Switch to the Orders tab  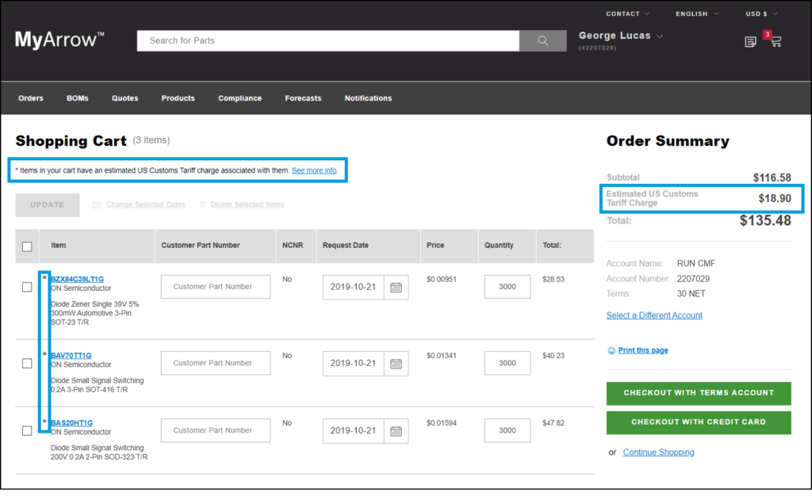click(30, 97)
